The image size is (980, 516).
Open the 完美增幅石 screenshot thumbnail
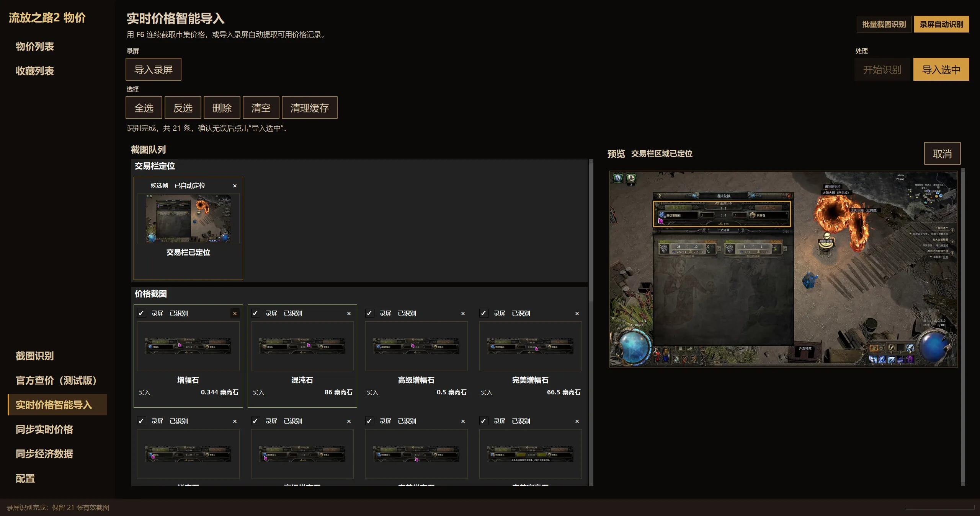point(531,346)
